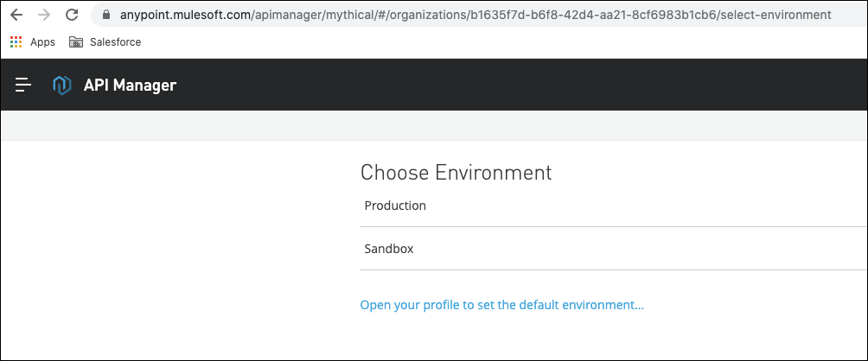Click empty area of the dark header
The width and height of the screenshot is (868, 361).
click(x=519, y=85)
